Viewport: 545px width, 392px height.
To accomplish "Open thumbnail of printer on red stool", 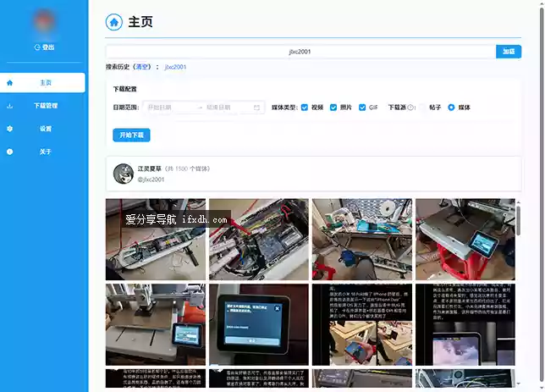I will pos(465,240).
